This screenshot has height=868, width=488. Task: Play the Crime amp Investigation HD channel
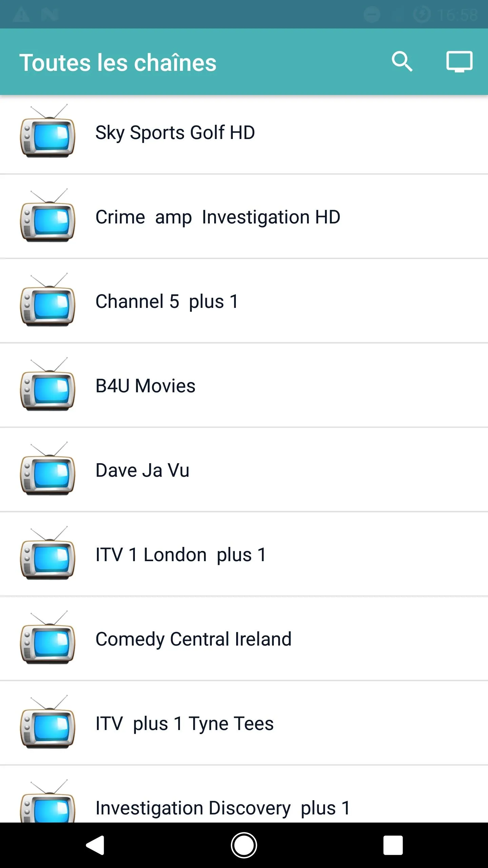pos(217,216)
